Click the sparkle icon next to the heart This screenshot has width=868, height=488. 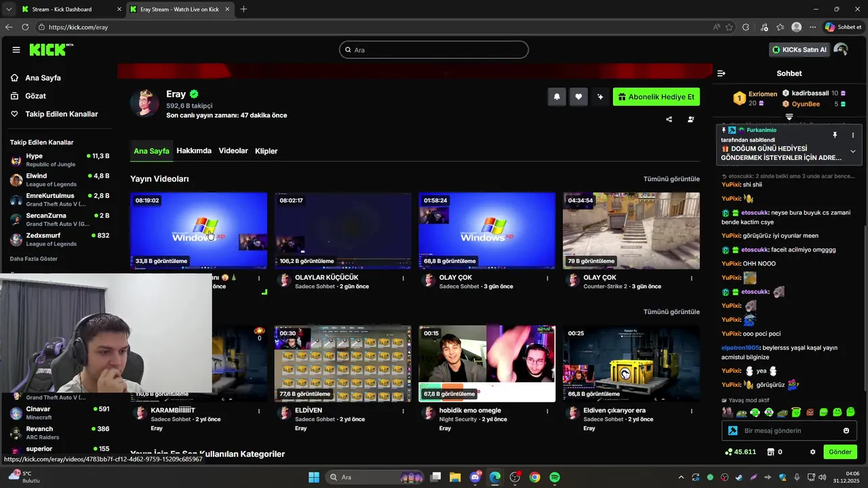tap(600, 97)
